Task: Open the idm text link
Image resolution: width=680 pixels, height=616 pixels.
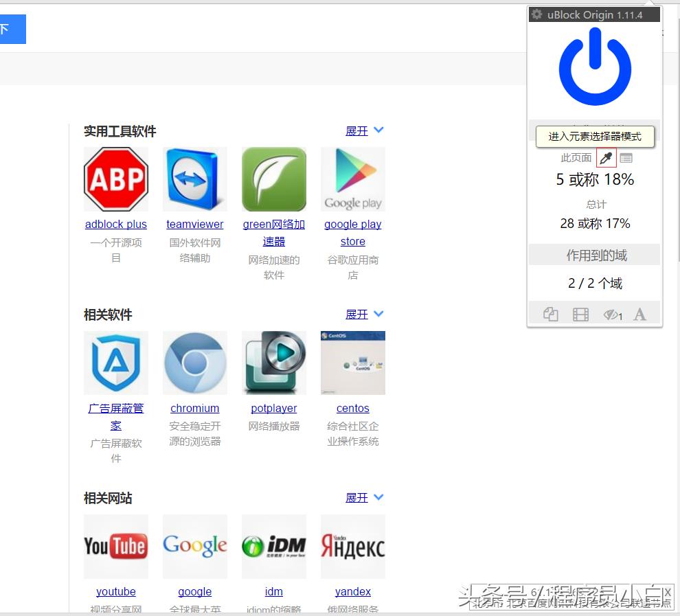Action: click(x=273, y=591)
